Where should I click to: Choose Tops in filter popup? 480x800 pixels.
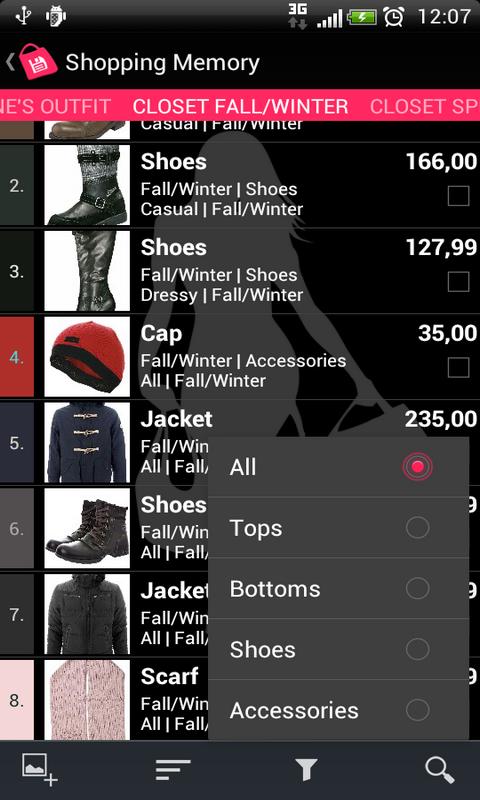pos(338,528)
